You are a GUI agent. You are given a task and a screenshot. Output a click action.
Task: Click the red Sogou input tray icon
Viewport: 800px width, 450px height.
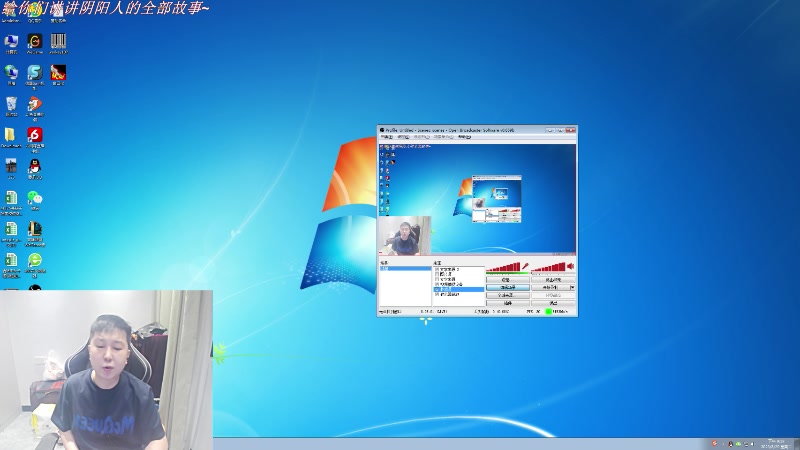pos(714,443)
